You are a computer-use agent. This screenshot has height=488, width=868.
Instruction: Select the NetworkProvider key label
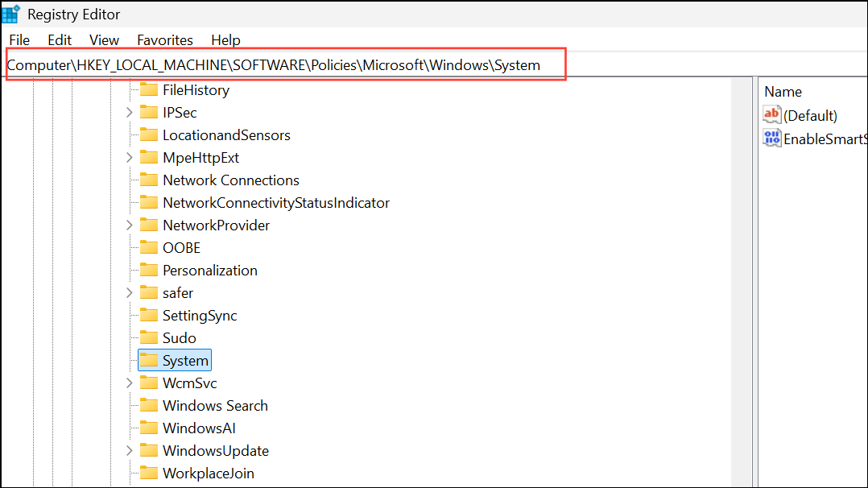point(216,225)
